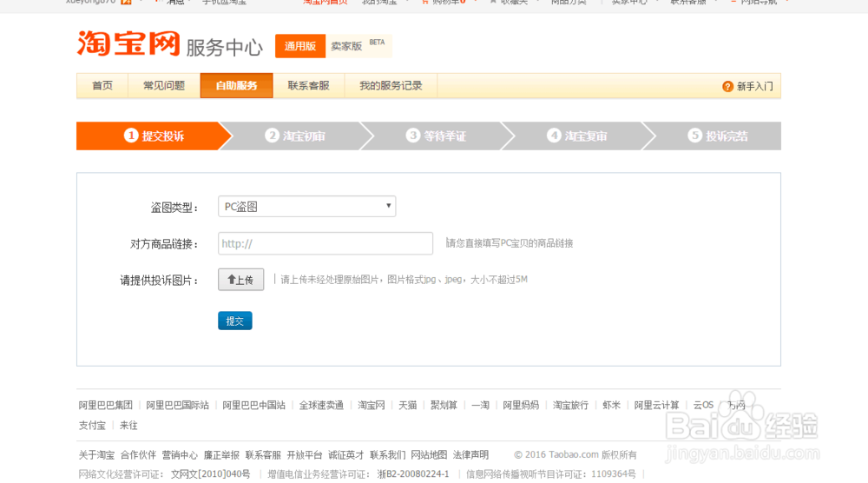Click step 1 提交投诉 in progress bar

click(154, 136)
